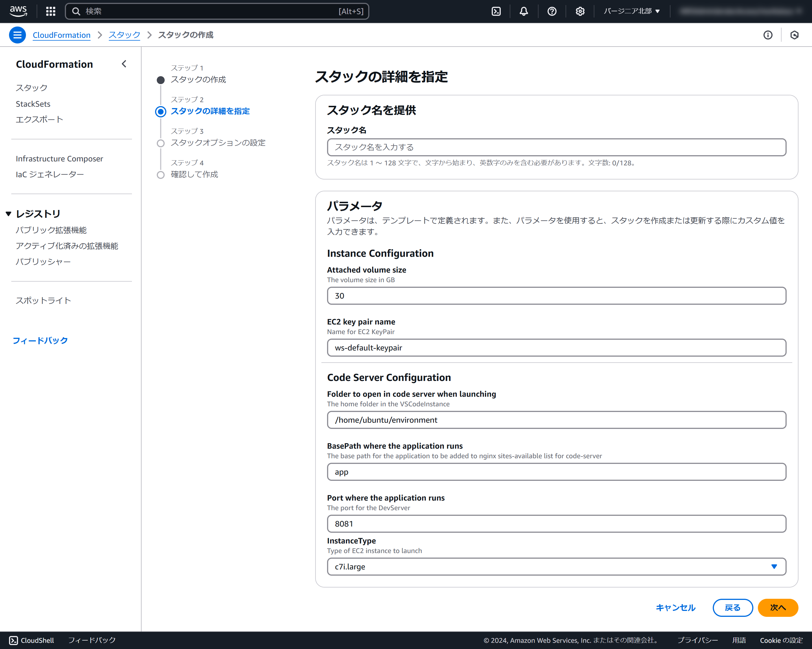
Task: Open the info panel icon
Action: pos(767,35)
